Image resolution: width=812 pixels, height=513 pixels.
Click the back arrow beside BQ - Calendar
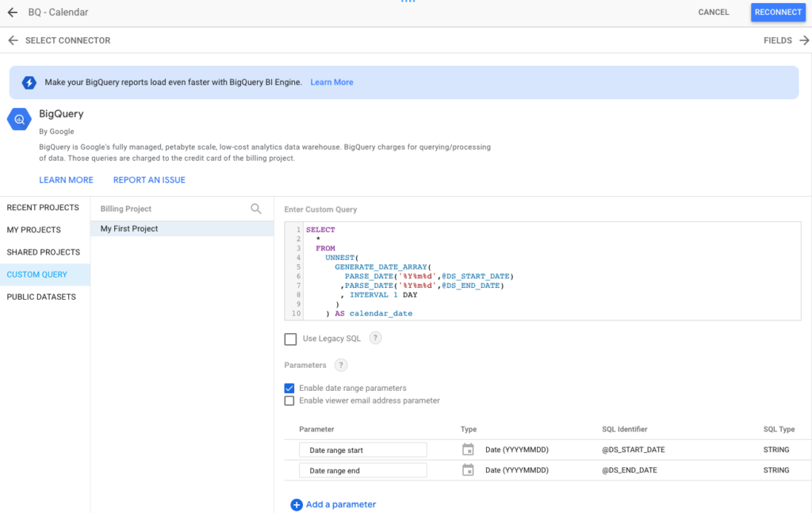pyautogui.click(x=13, y=12)
